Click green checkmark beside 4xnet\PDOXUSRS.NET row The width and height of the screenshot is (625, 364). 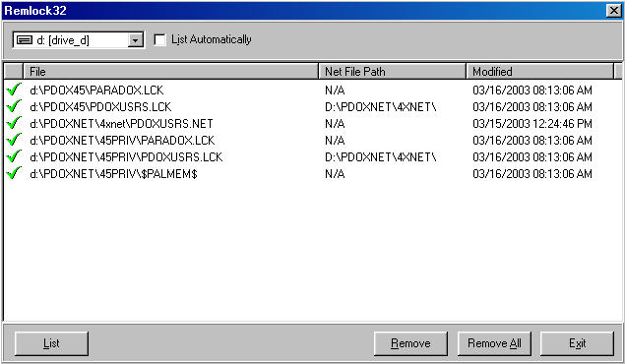pos(14,123)
